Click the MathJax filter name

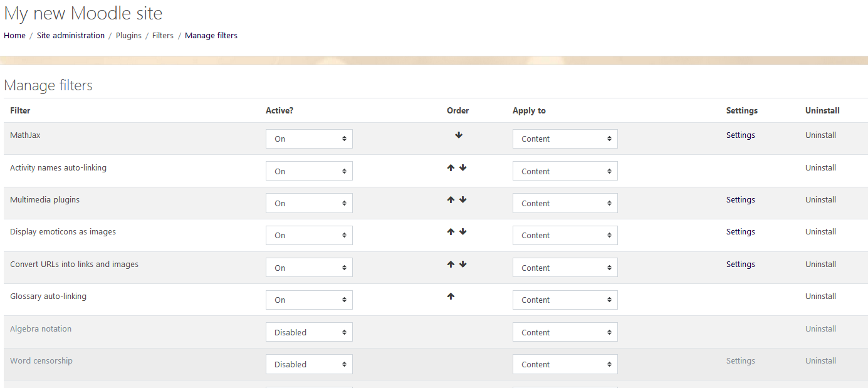pos(25,135)
